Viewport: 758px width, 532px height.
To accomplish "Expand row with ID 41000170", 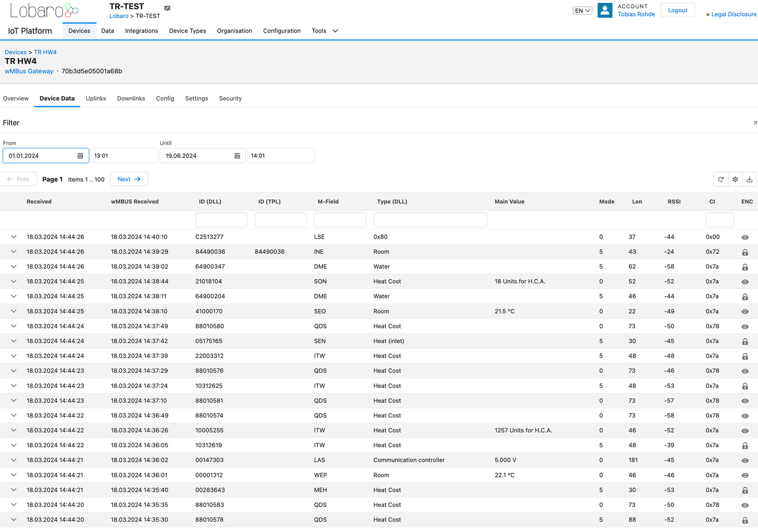I will (14, 311).
